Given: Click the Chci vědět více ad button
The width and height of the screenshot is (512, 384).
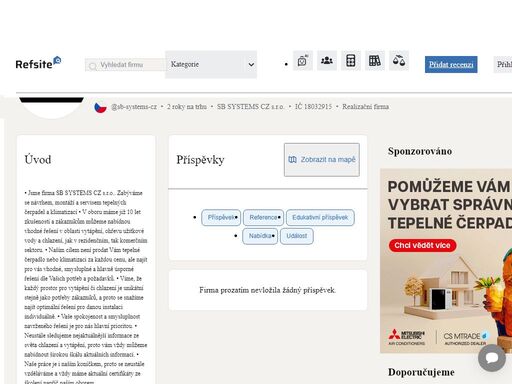Looking at the screenshot, I should (x=422, y=245).
